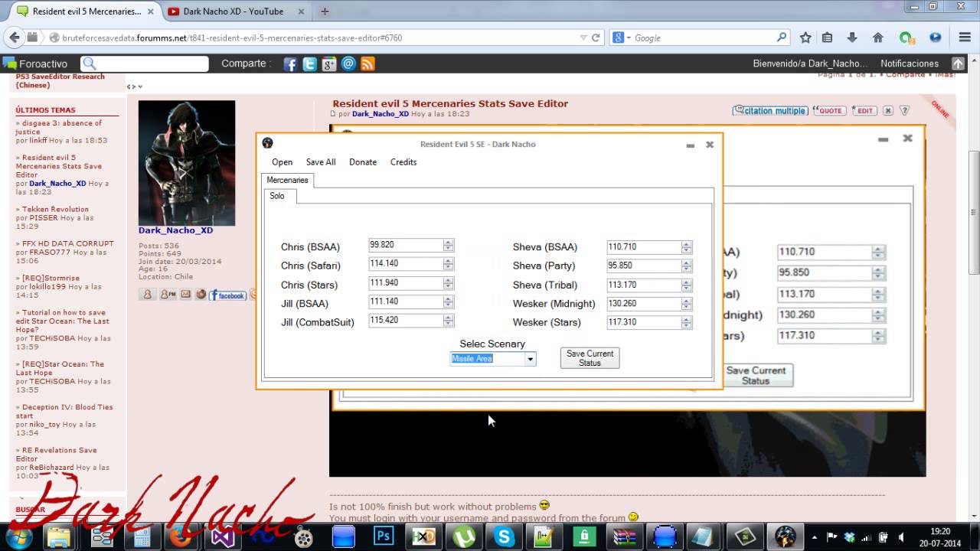Image resolution: width=980 pixels, height=551 pixels.
Task: Click the Dark_Nacho_XD avatar image
Action: (x=186, y=163)
